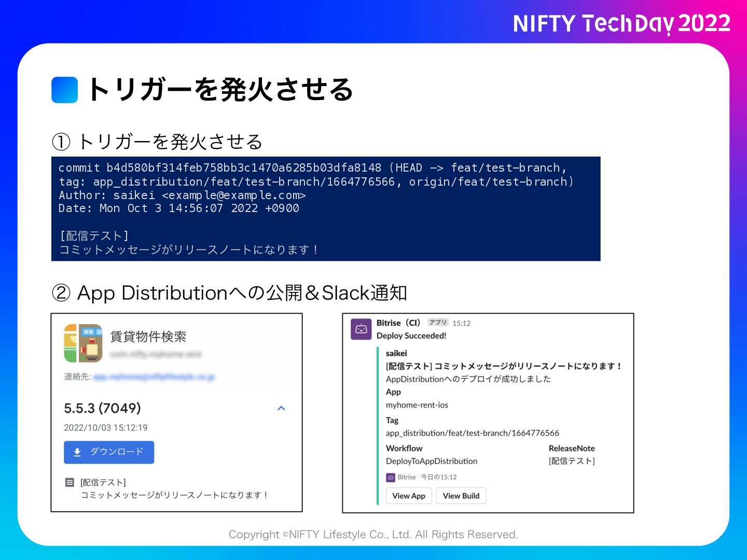
Task: Click the ダウンロード download button
Action: pos(109,452)
